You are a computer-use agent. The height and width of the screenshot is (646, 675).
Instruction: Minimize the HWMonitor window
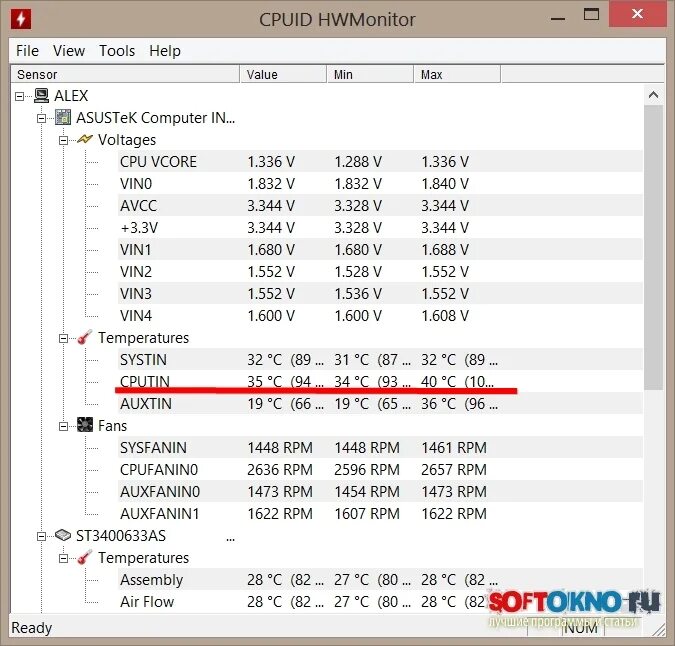[x=558, y=18]
